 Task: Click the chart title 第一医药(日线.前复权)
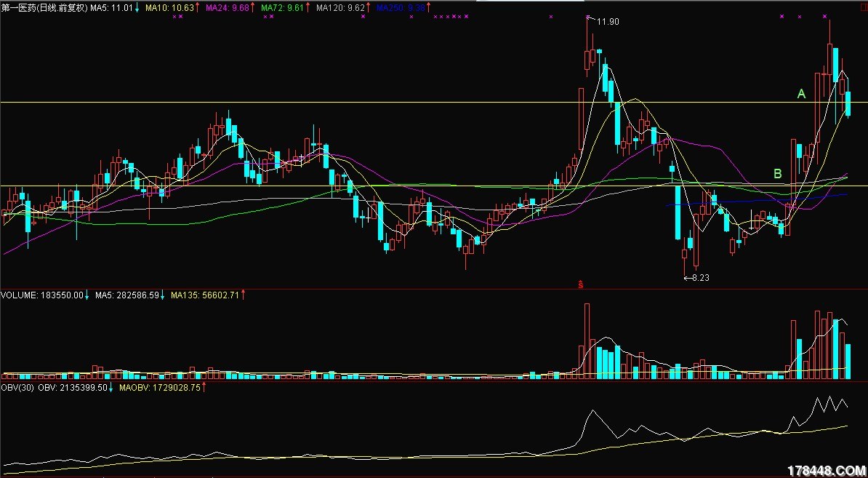click(44, 7)
